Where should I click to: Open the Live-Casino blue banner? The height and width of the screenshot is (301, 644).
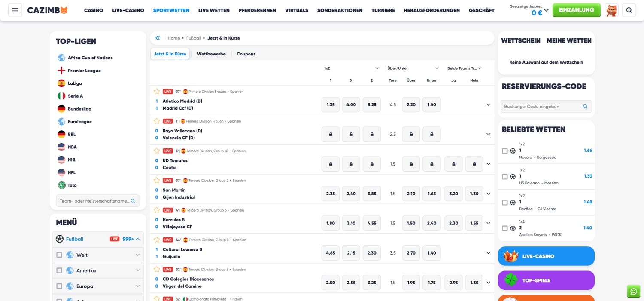click(546, 256)
